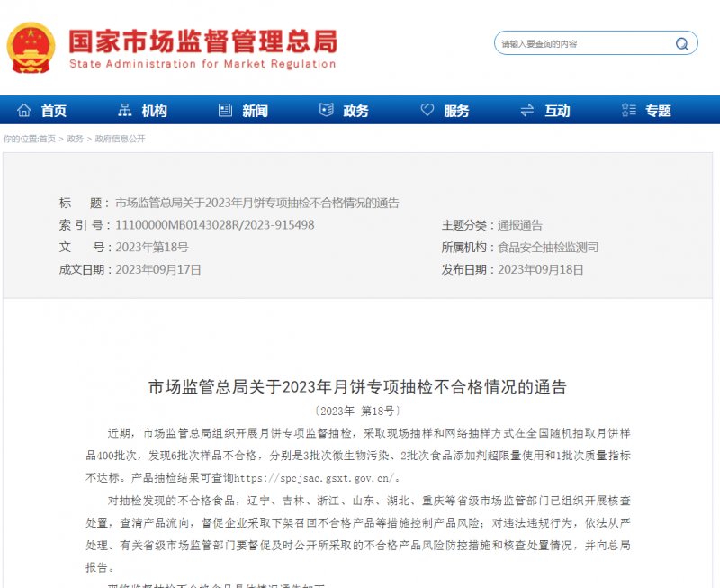Click the heart icon beside 服务
The height and width of the screenshot is (588, 720).
pos(427,109)
